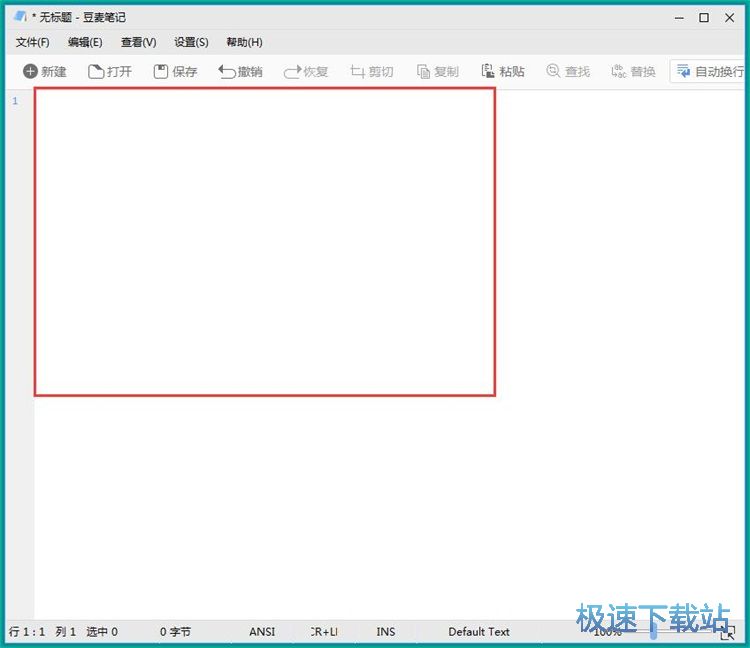The image size is (750, 648).
Task: Undo with the 撤销 toolbar icon
Action: point(240,72)
